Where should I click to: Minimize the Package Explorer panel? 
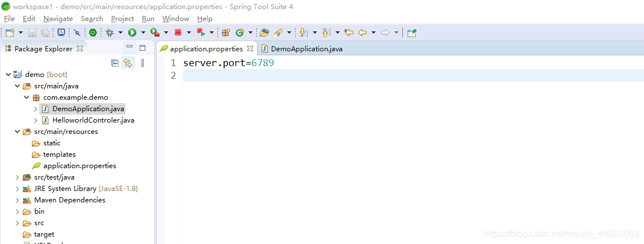129,48
